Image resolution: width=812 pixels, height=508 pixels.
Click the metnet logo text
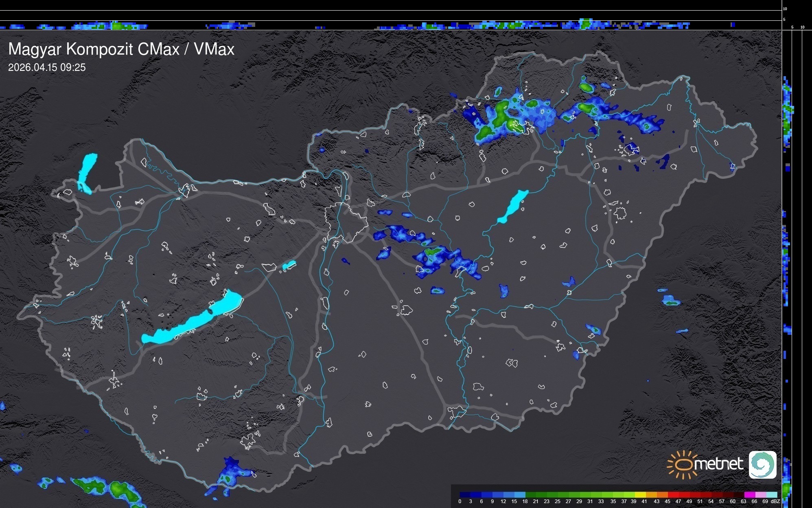[718, 464]
